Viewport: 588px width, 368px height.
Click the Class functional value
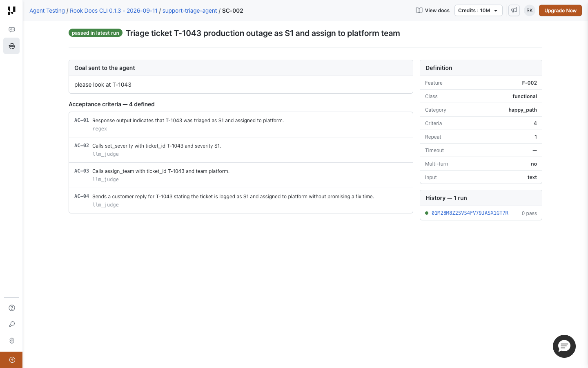(x=525, y=96)
